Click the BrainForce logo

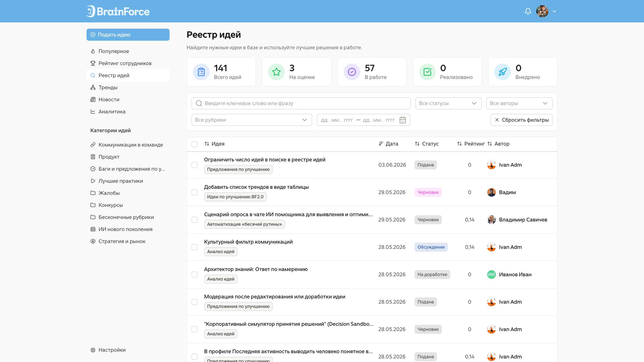[118, 11]
